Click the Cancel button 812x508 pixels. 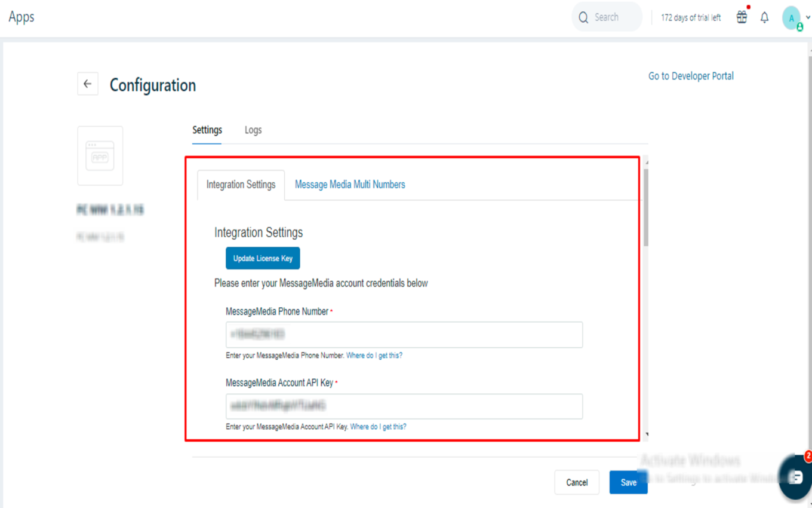(577, 482)
